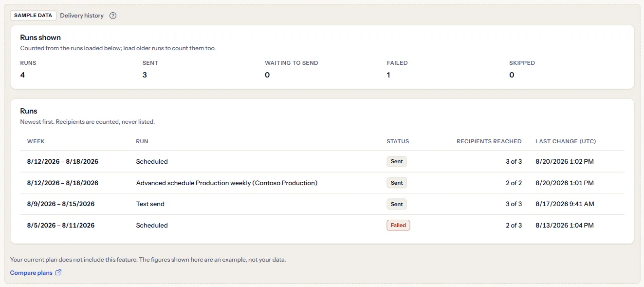The width and height of the screenshot is (644, 287).
Task: Select the Runs shown heading
Action: coord(40,38)
